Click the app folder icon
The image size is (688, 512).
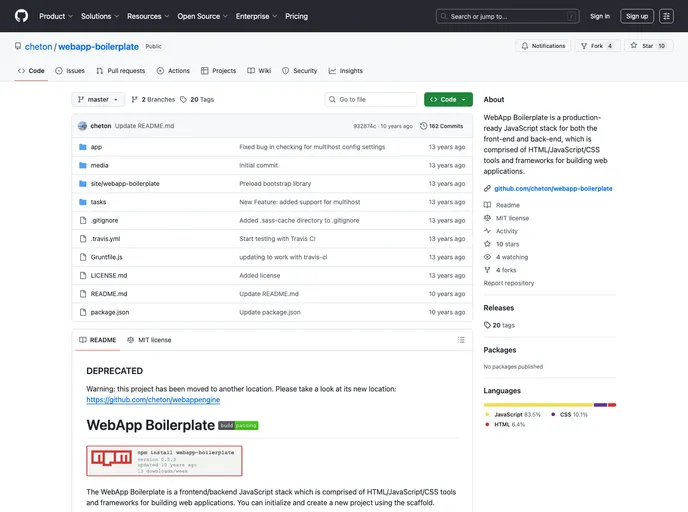(82, 147)
